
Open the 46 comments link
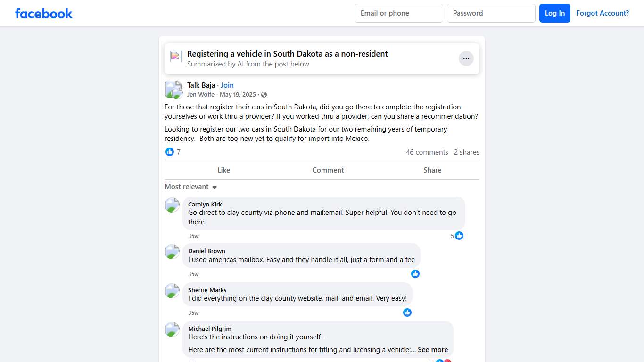pos(427,152)
